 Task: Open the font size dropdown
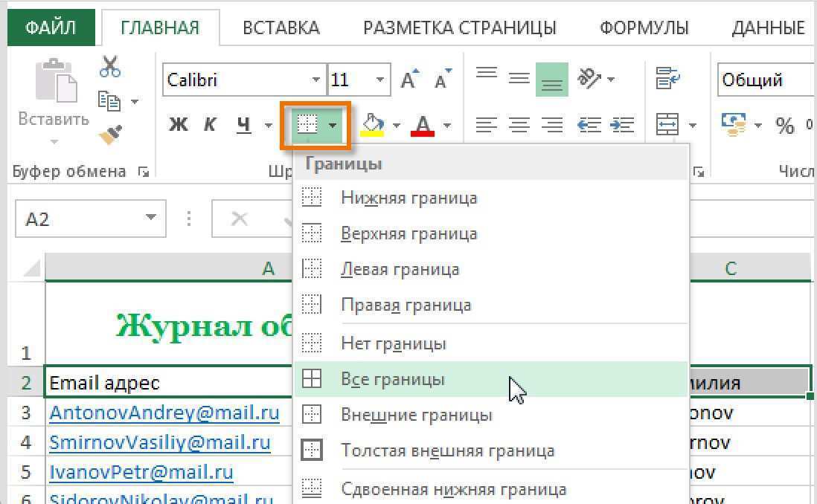click(x=379, y=78)
